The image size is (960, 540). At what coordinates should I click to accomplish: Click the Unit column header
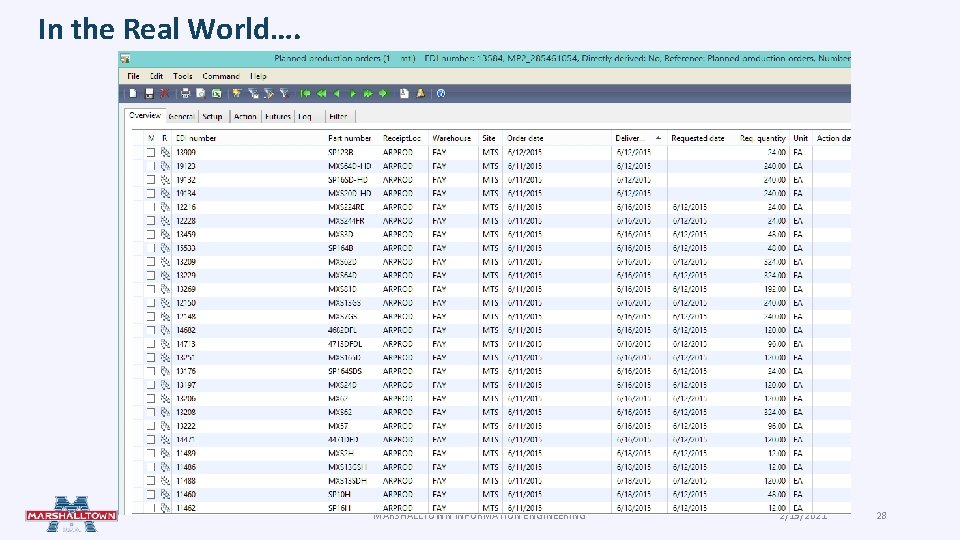pos(800,138)
